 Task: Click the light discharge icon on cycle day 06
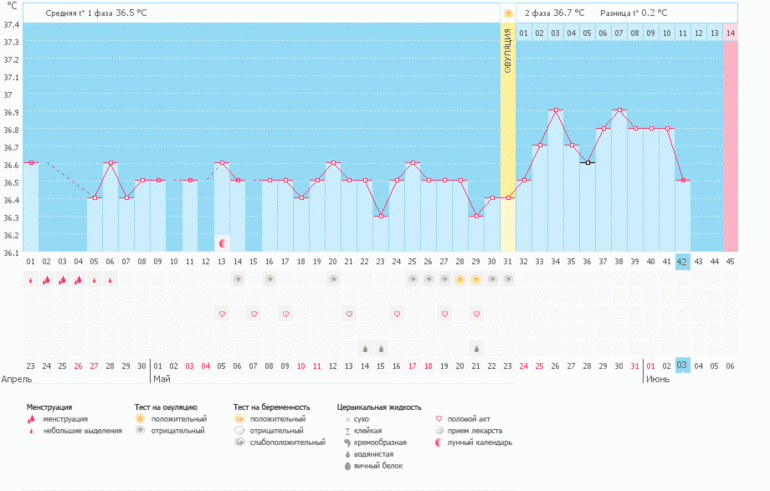click(x=110, y=280)
